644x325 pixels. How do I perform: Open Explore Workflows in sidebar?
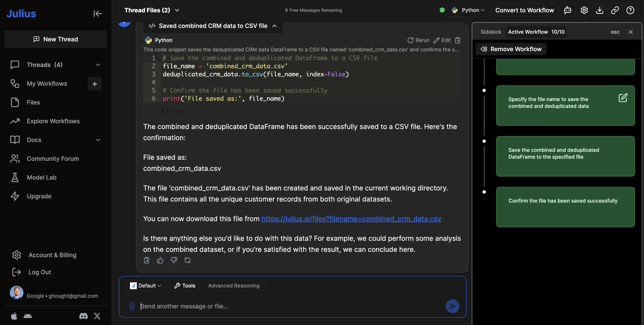[53, 121]
